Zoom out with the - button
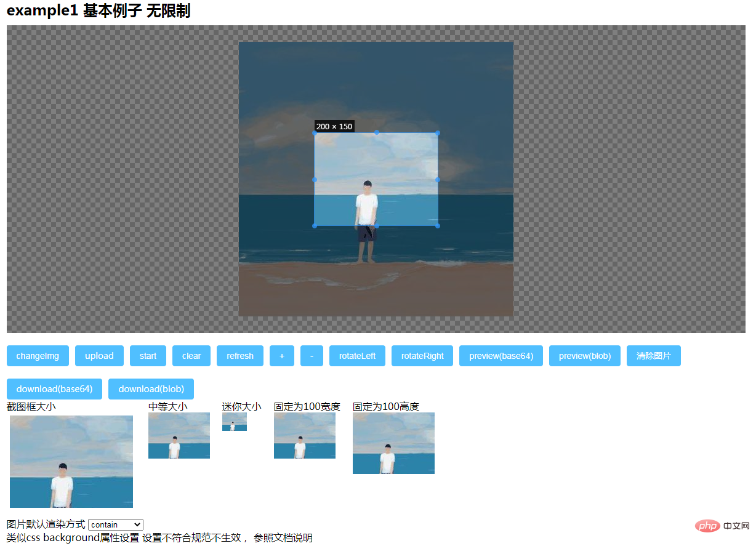 [312, 356]
